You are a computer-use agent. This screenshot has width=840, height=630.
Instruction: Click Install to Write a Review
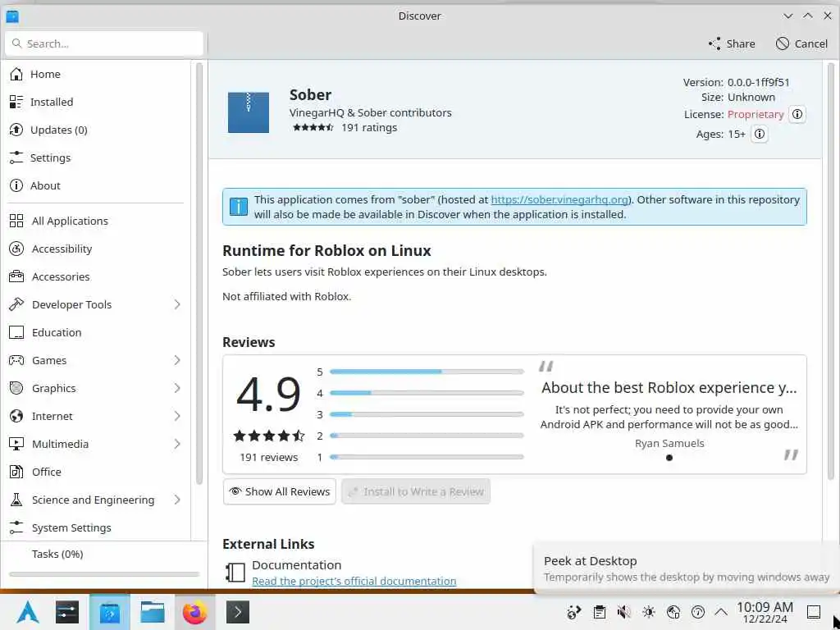tap(416, 491)
